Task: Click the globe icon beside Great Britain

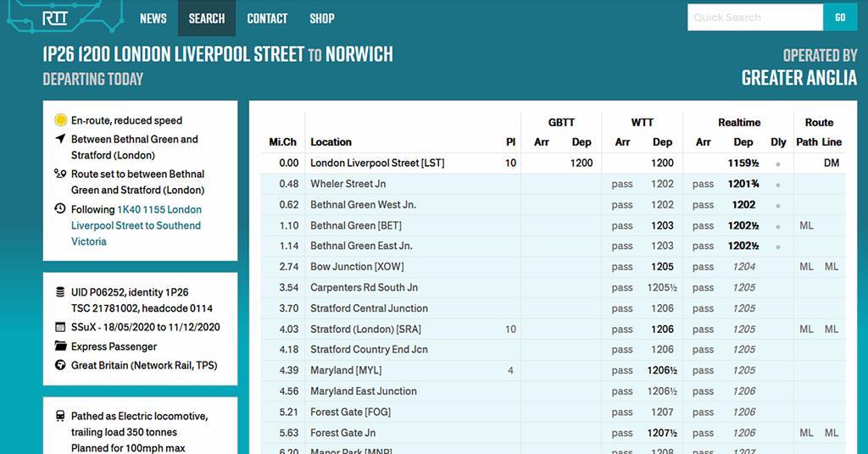Action: coord(60,365)
